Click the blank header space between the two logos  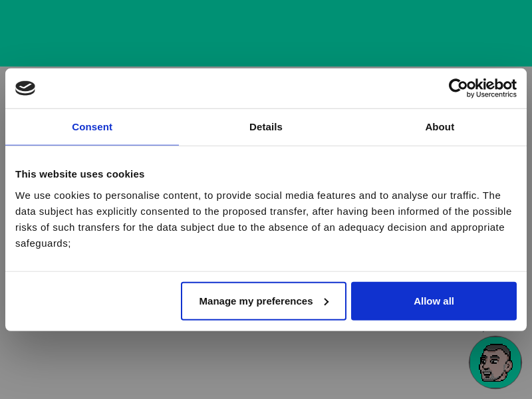pyautogui.click(x=239, y=88)
